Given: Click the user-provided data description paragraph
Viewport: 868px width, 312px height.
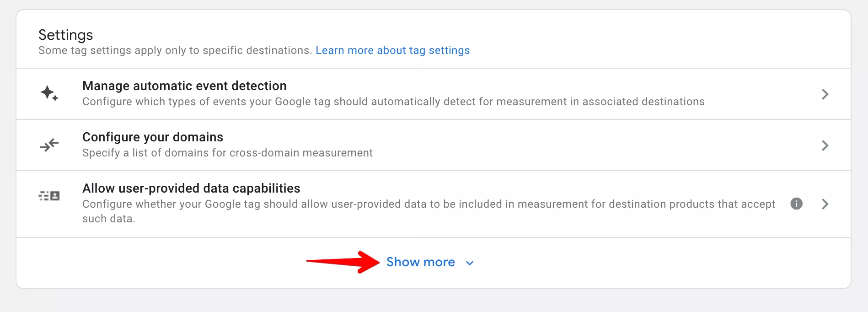Looking at the screenshot, I should (x=429, y=211).
